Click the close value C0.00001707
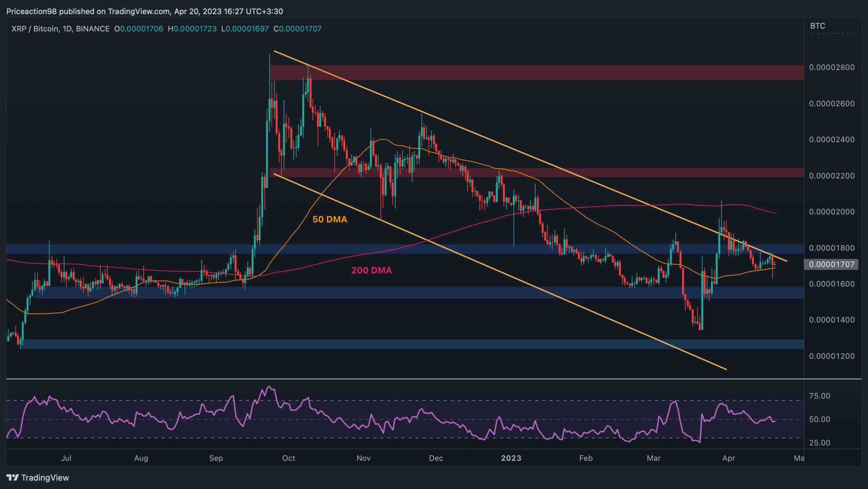The width and height of the screenshot is (868, 489). click(297, 29)
